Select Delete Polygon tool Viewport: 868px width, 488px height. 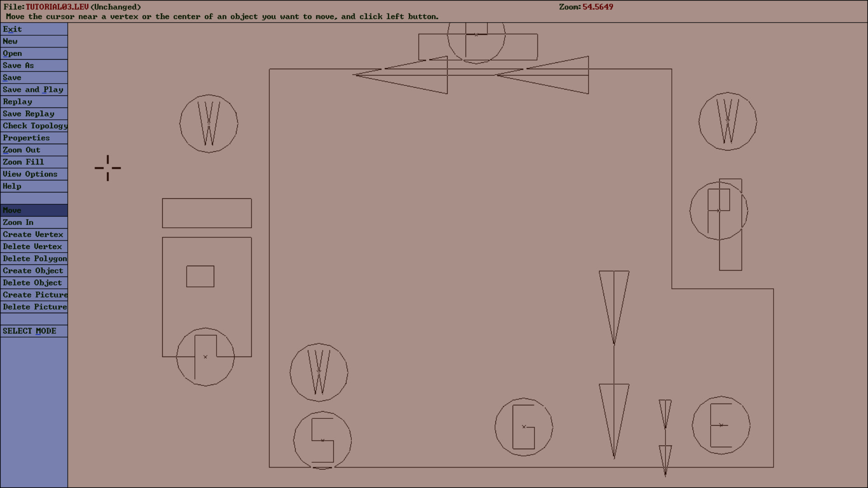pyautogui.click(x=34, y=258)
